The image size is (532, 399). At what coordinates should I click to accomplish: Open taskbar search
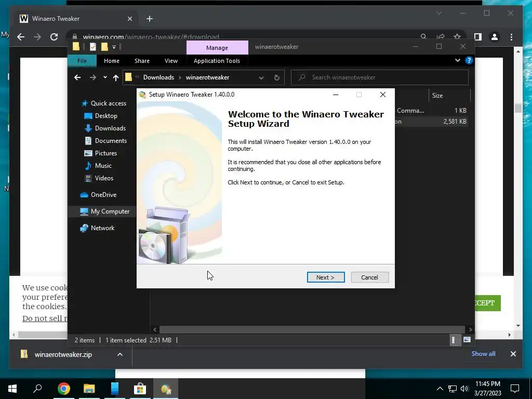point(37,389)
